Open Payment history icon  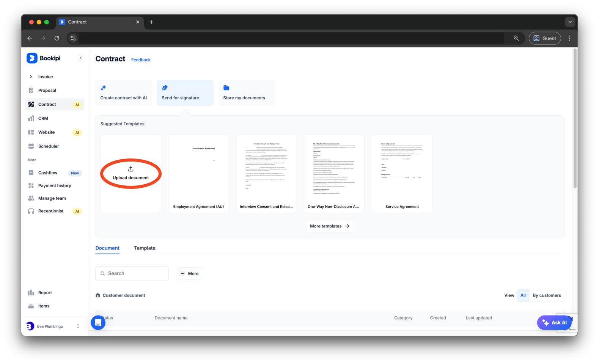click(x=31, y=186)
